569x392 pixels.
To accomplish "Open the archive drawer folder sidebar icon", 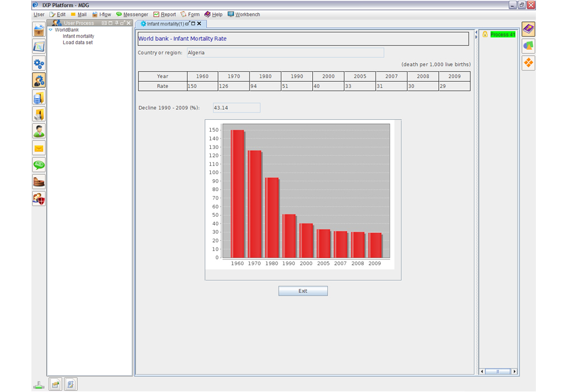I will 39,114.
